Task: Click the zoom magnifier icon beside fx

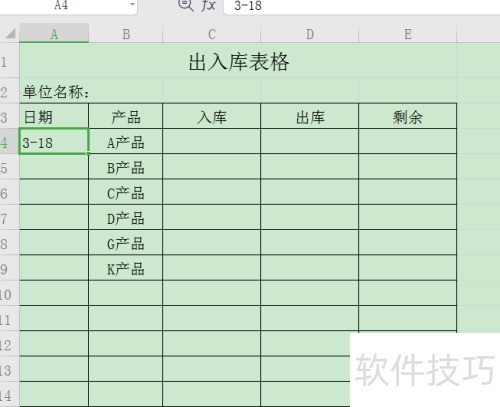Action: (x=186, y=5)
